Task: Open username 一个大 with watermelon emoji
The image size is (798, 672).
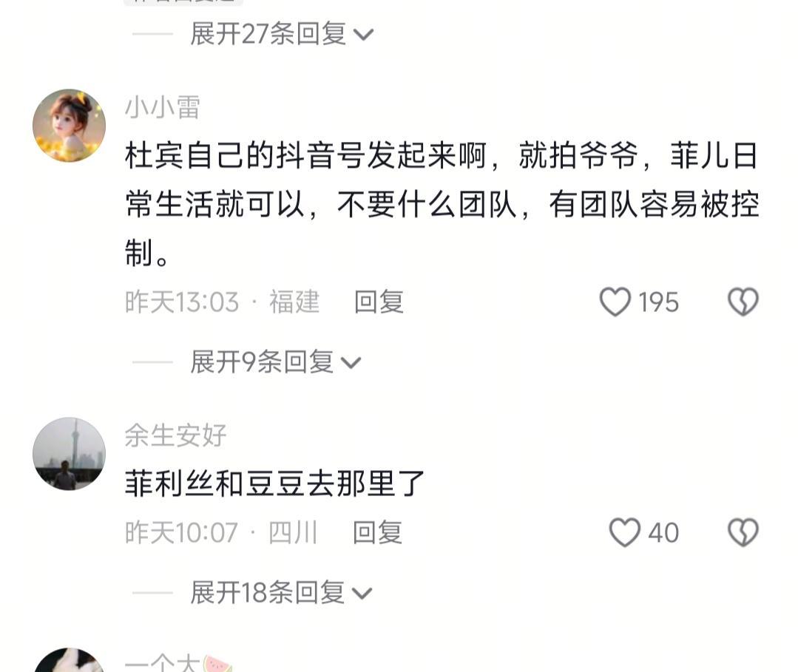Action: click(x=178, y=662)
